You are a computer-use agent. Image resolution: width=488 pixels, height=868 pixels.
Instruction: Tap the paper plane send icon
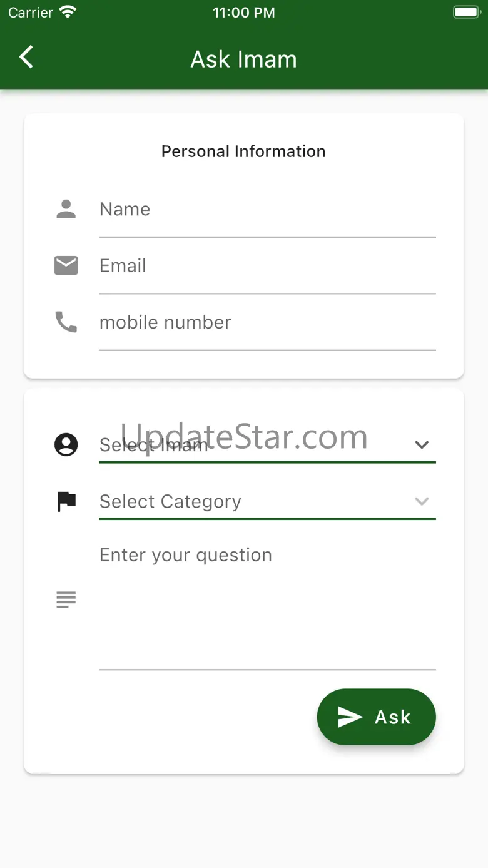click(x=350, y=717)
